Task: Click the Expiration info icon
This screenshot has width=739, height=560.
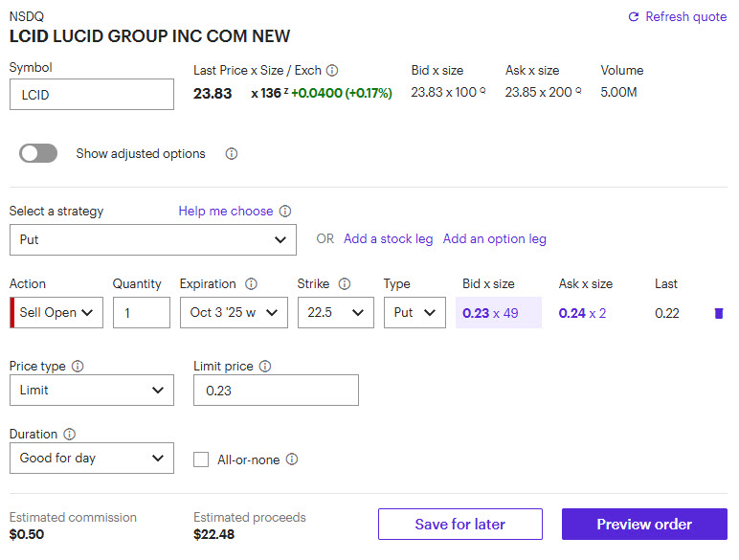Action: pos(252,284)
